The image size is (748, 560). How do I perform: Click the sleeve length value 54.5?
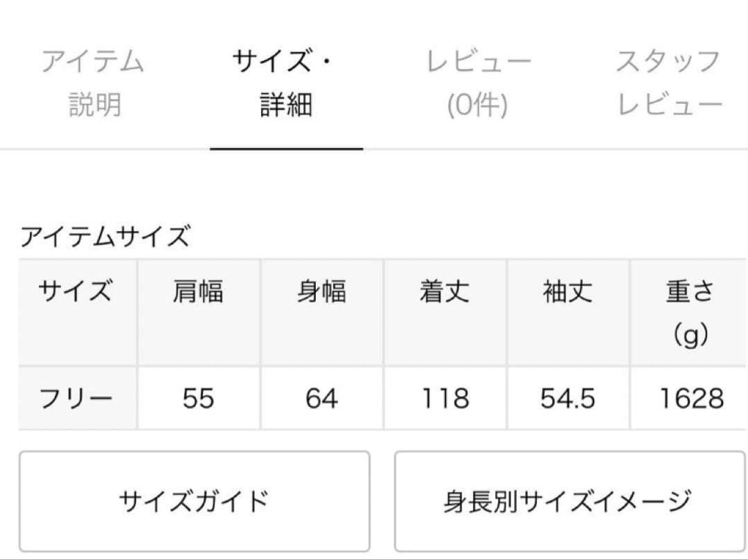pos(569,397)
